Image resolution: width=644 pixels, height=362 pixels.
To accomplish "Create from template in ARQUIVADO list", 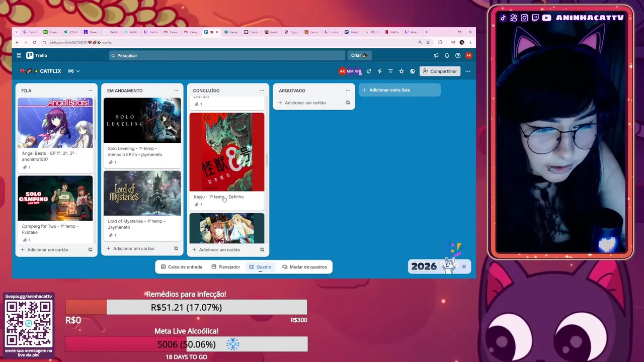I will (348, 103).
